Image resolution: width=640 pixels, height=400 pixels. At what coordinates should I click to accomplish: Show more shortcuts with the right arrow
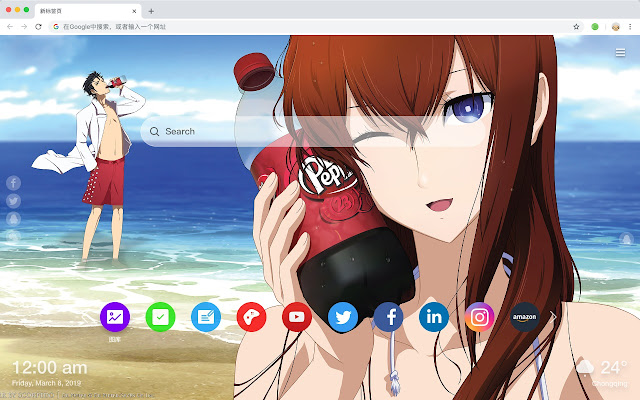coord(553,317)
